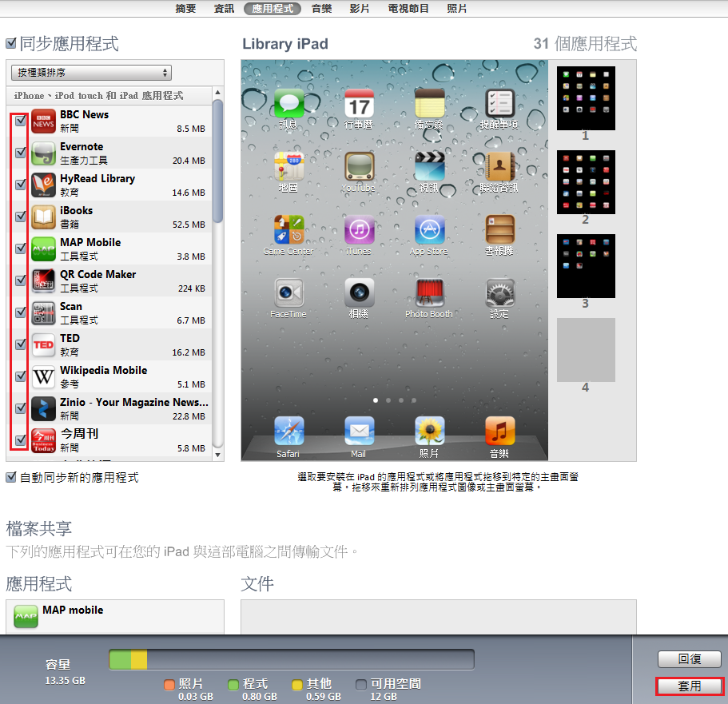
Task: Uncheck the Evernote checkbox
Action: (21, 153)
